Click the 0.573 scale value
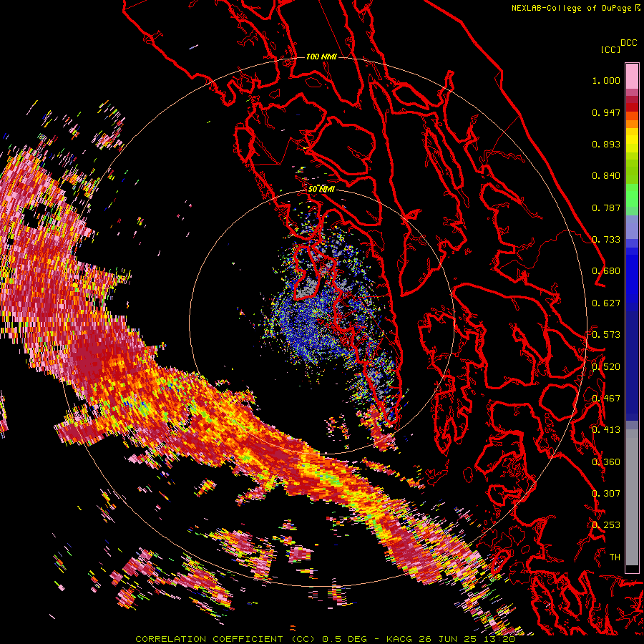The width and height of the screenshot is (644, 644). (x=606, y=335)
